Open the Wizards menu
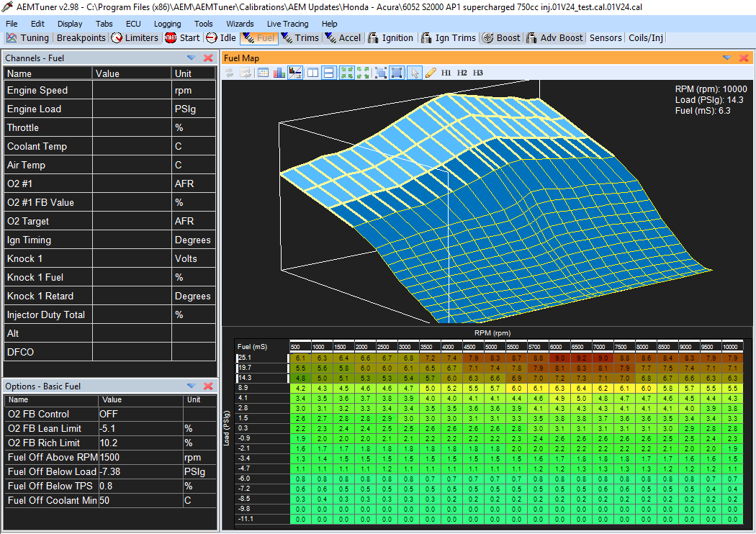756x534 pixels. (240, 24)
